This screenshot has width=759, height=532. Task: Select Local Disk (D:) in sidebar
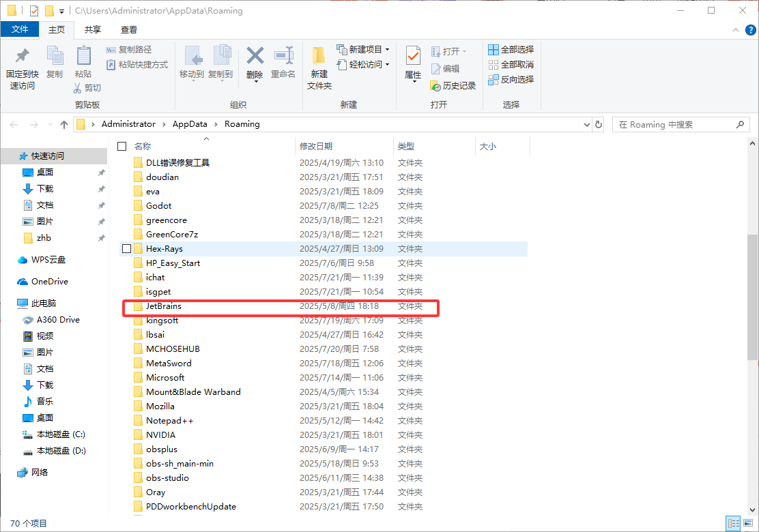(54, 451)
